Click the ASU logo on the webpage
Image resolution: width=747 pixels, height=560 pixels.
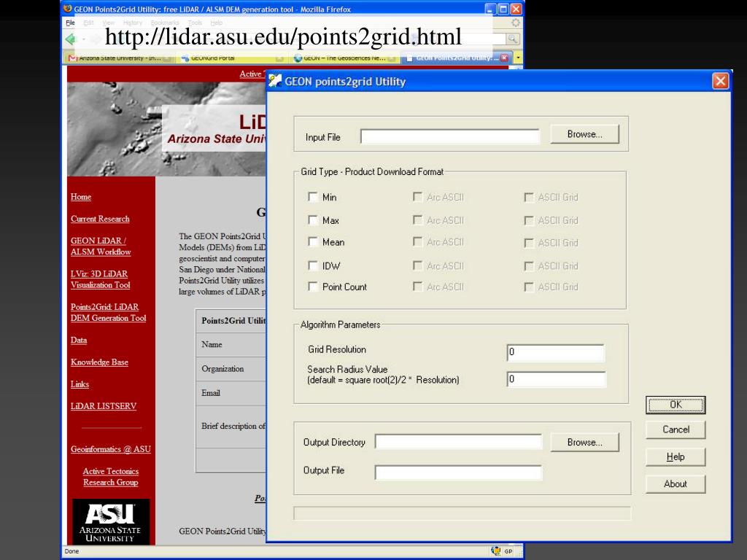(111, 522)
